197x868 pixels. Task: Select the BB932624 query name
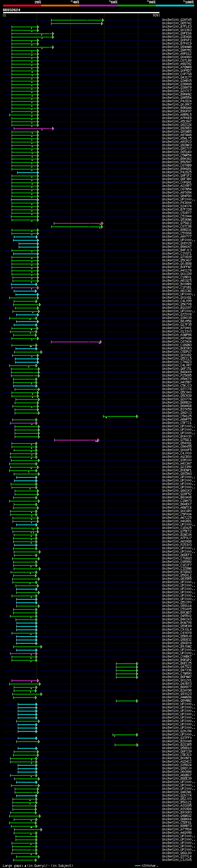point(11,10)
